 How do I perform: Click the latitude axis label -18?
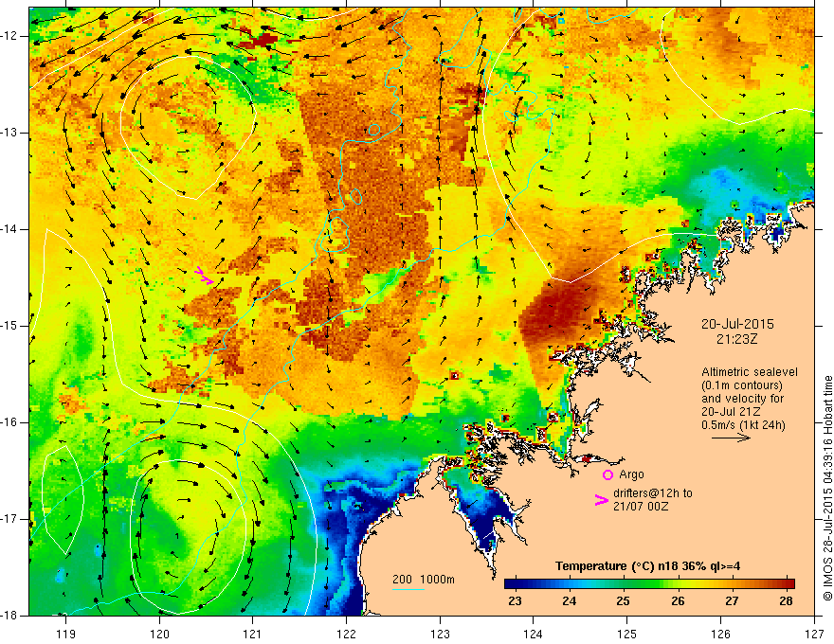pyautogui.click(x=10, y=616)
